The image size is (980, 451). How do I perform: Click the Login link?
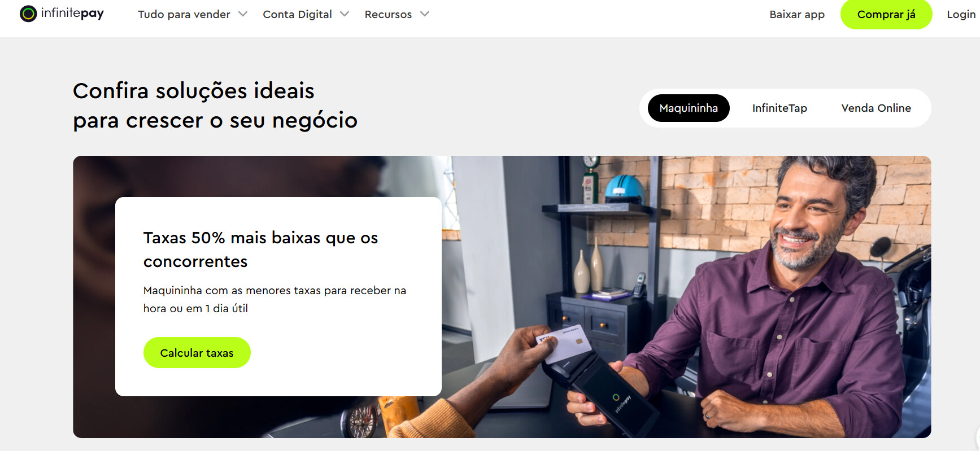click(961, 14)
